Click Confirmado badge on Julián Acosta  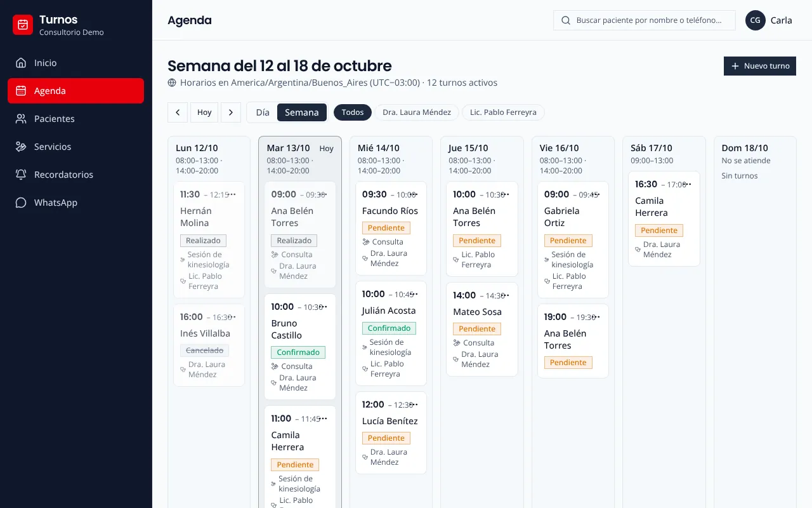point(389,328)
